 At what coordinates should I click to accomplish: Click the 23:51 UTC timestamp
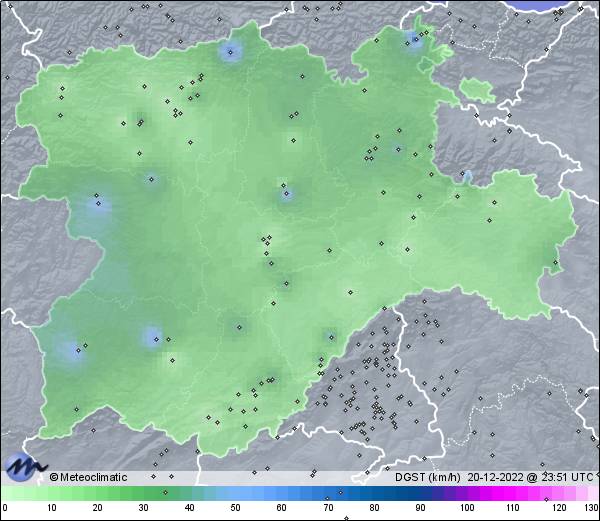click(565, 477)
